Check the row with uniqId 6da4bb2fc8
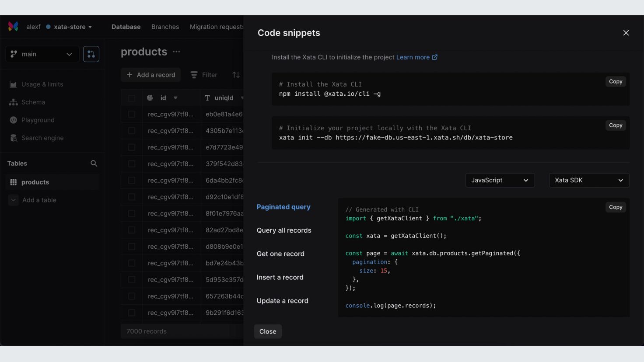 pos(132,181)
